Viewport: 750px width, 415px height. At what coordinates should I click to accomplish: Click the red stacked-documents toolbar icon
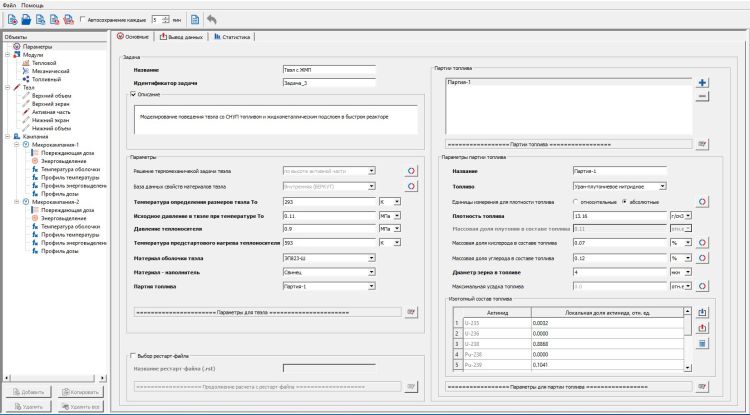(68, 20)
